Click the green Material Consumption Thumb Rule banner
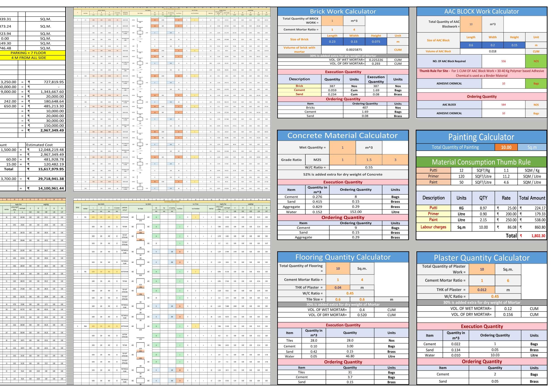The image size is (554, 392). click(481, 162)
